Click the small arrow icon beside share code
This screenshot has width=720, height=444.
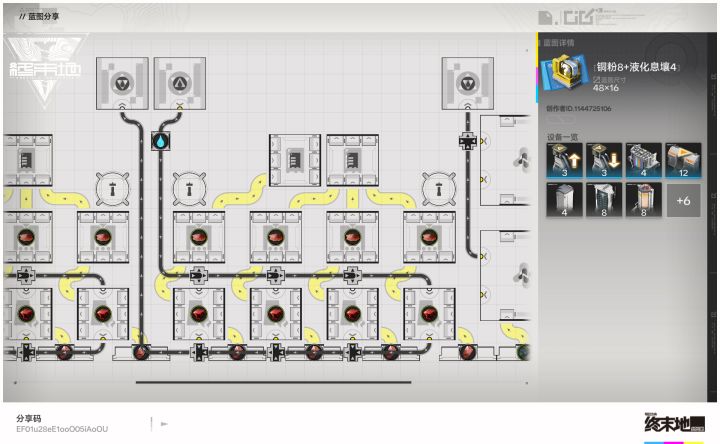click(x=164, y=424)
